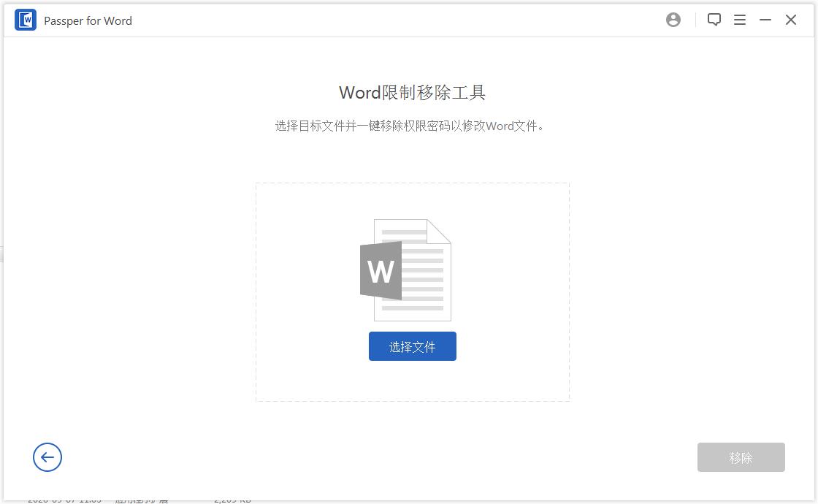The height and width of the screenshot is (504, 818).
Task: Go back using the circular arrow button
Action: pyautogui.click(x=47, y=457)
